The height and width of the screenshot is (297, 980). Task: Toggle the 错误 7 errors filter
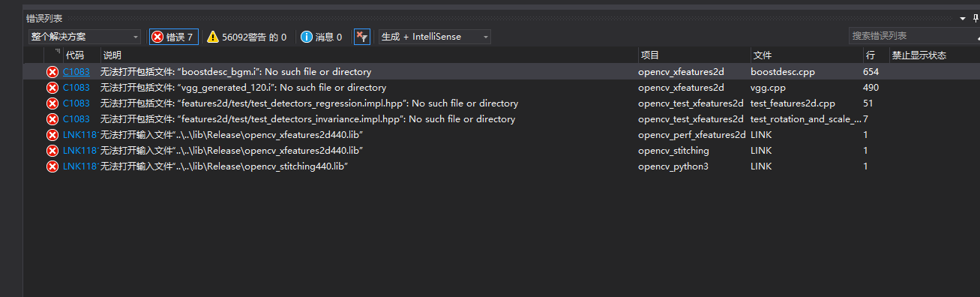point(173,37)
